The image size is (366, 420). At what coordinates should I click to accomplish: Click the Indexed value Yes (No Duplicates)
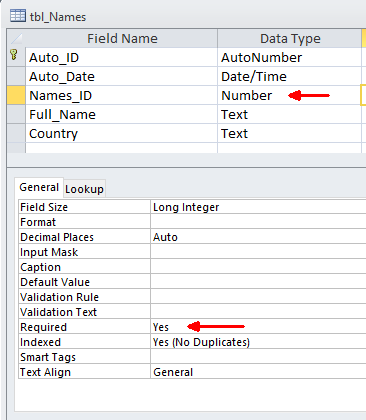[258, 342]
